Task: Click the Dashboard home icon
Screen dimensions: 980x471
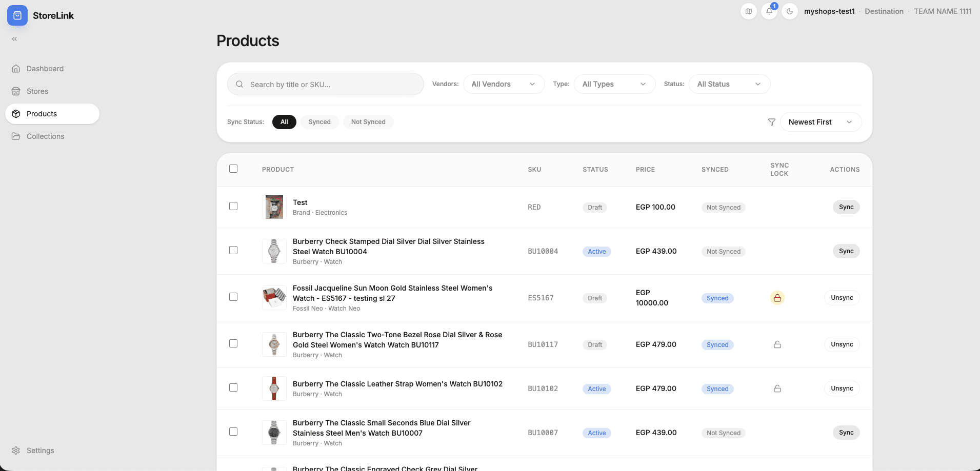Action: 16,69
